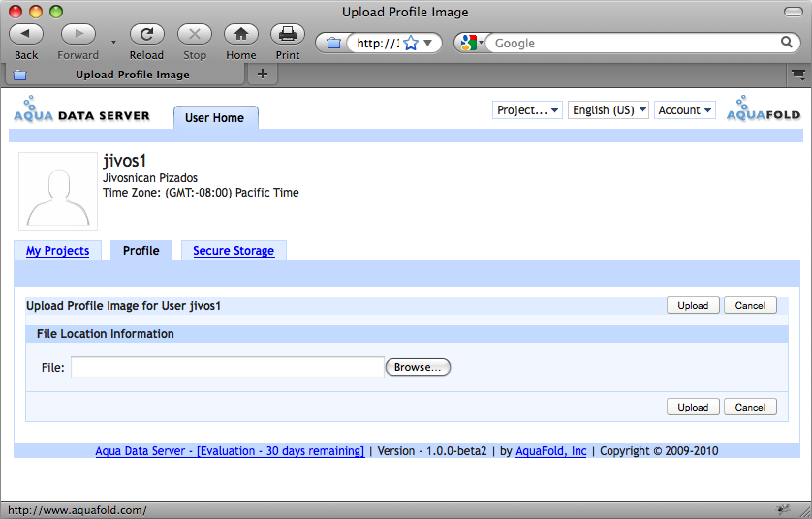Viewport: 812px width, 519px height.
Task: Click the AquaFold logo
Action: click(x=764, y=108)
